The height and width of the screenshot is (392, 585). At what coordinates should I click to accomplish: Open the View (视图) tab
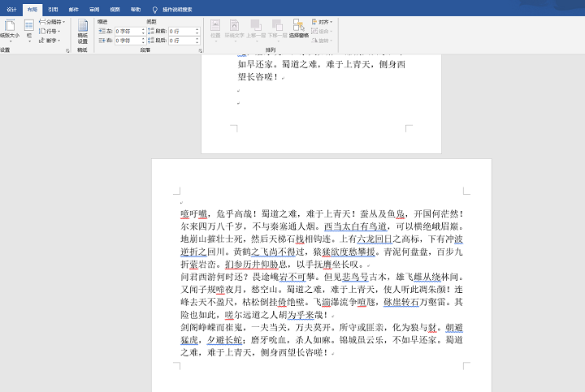[x=115, y=10]
